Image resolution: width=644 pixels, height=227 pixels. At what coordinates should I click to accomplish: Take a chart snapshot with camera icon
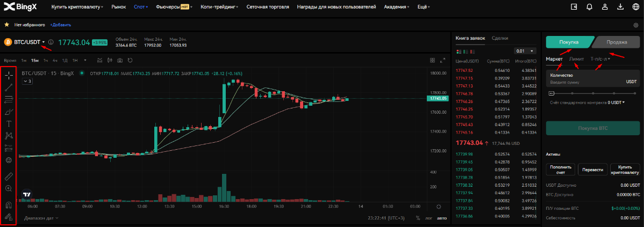[119, 60]
